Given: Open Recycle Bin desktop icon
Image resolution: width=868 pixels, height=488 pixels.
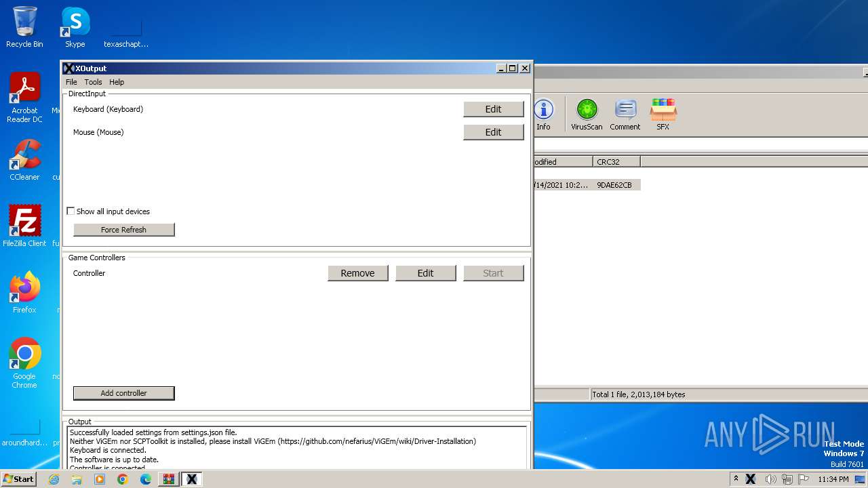Looking at the screenshot, I should coord(24,27).
